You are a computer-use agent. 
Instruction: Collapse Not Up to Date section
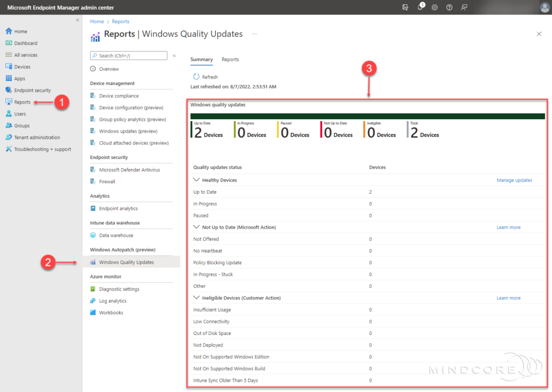(196, 228)
